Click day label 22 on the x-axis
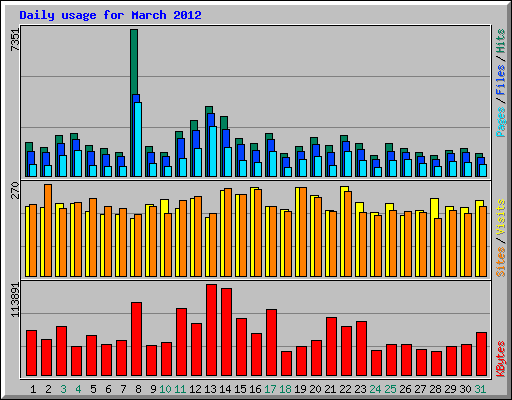 click(345, 389)
